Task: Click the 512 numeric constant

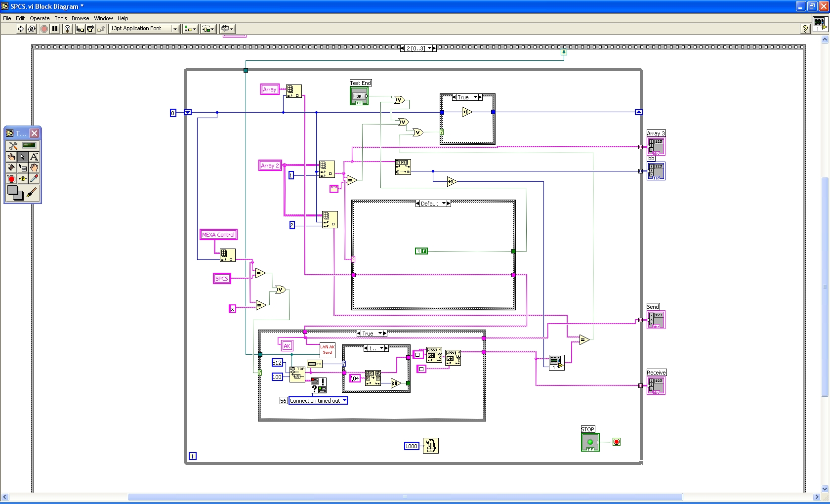Action: [277, 363]
